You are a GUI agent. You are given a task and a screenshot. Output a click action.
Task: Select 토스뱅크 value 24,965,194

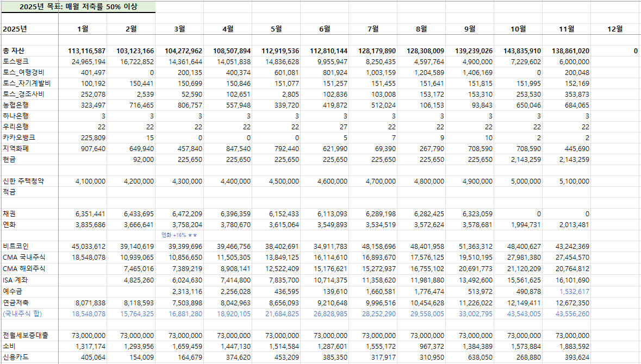pyautogui.click(x=88, y=62)
